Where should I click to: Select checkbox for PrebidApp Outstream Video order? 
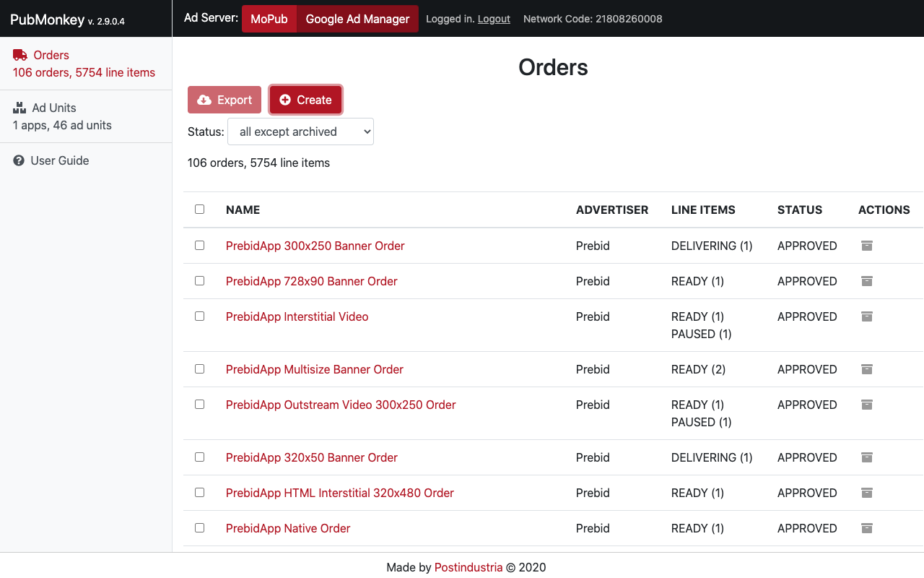tap(200, 404)
